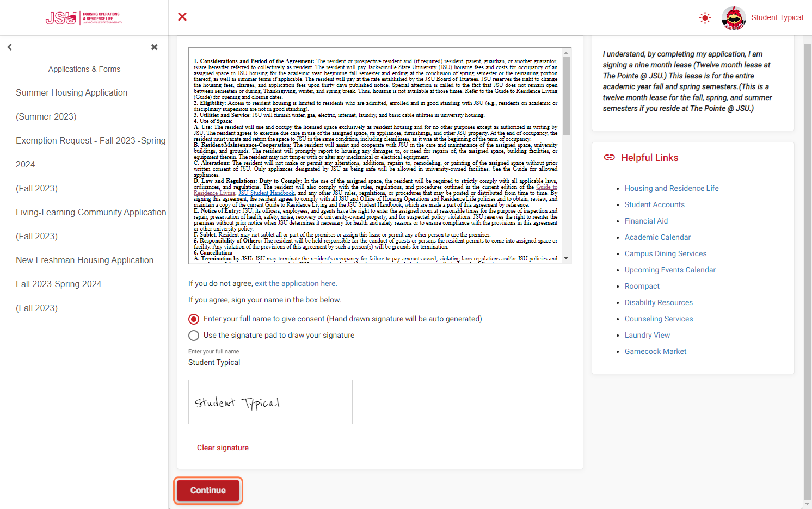Click the '6. Cancellation:' agreement section heading
812x509 pixels.
(213, 253)
